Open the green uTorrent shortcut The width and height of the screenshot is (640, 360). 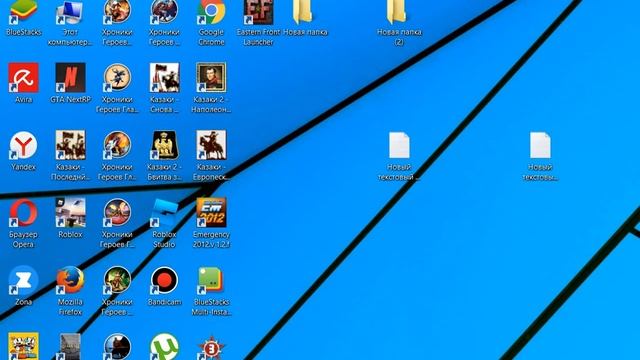[x=164, y=347]
